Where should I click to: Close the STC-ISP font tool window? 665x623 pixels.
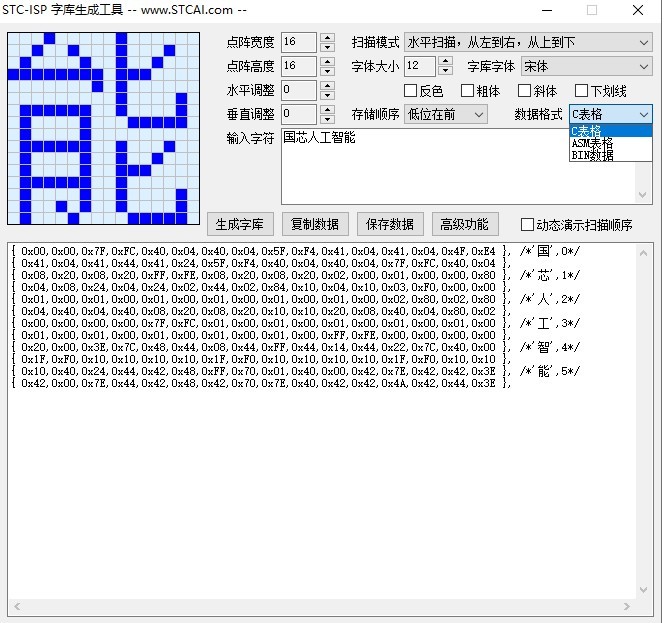(637, 10)
